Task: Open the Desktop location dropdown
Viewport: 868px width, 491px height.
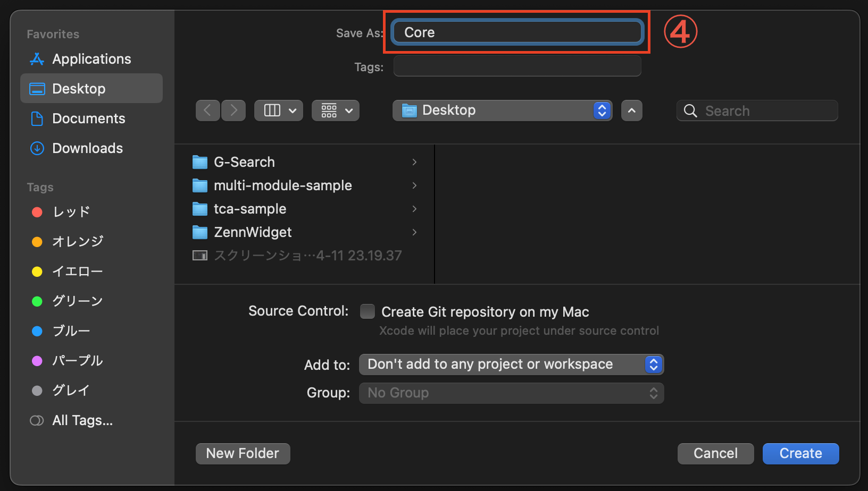Action: pyautogui.click(x=502, y=111)
